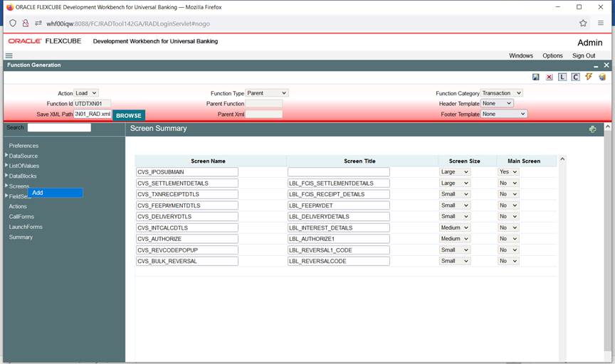Click the Parent Xml field
This screenshot has width=615, height=364.
click(x=263, y=114)
